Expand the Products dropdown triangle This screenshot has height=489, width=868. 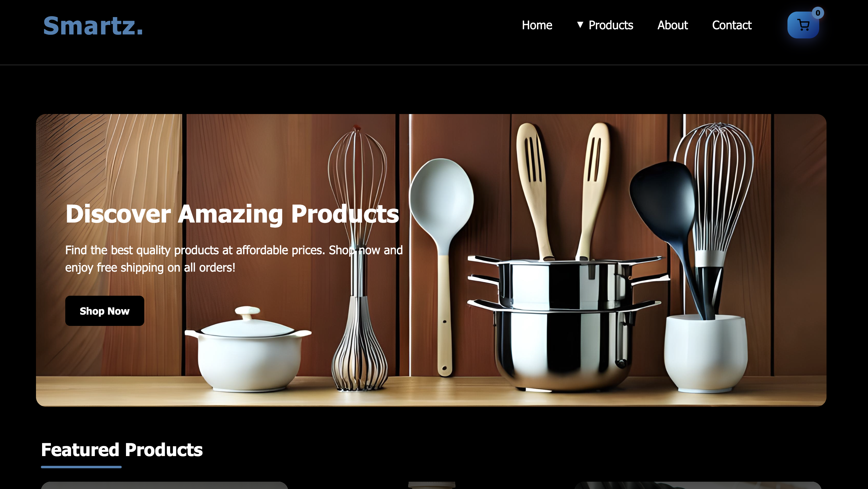pos(580,25)
